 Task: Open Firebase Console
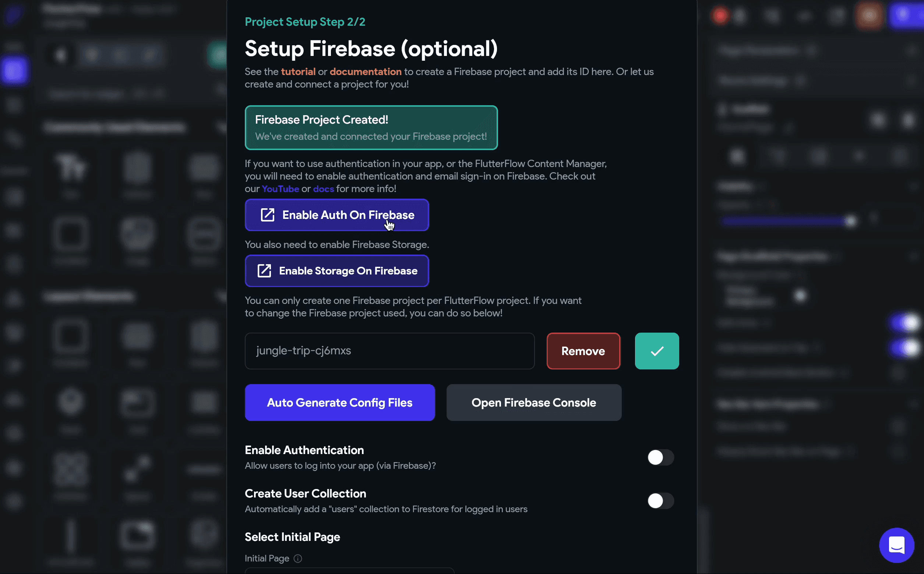[x=533, y=403]
